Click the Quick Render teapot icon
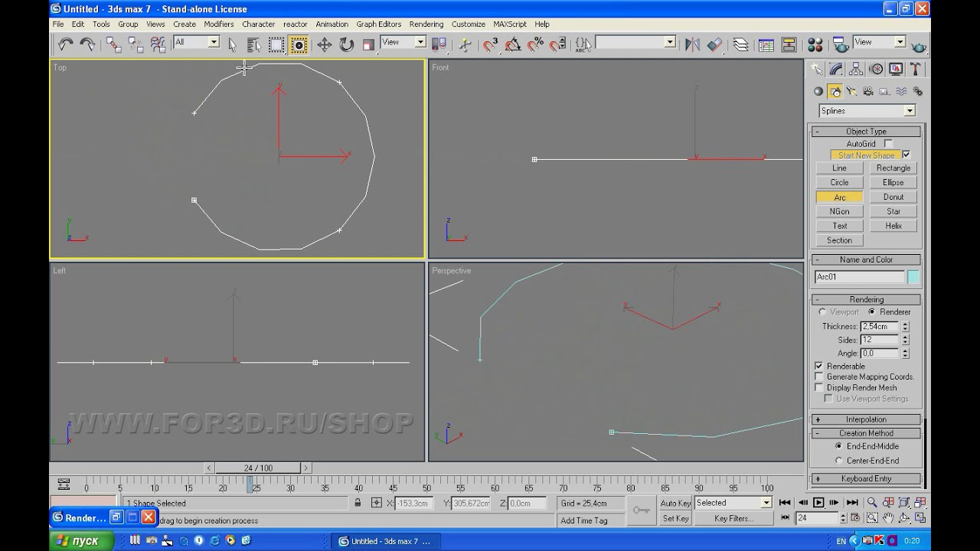Screen dimensions: 980x551 point(919,45)
